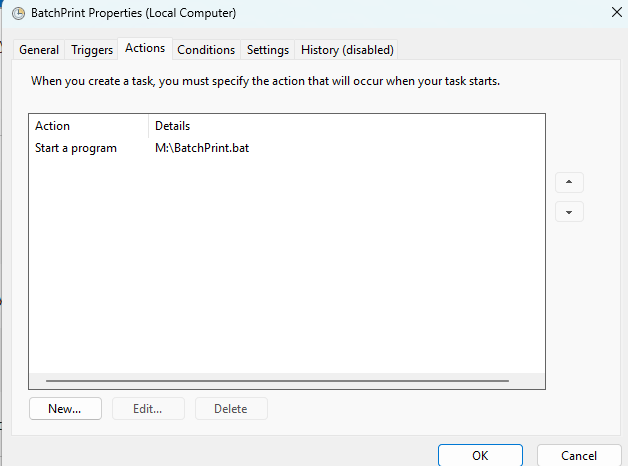
Task: Click the M:\BatchPrint.bat details cell
Action: pos(202,148)
